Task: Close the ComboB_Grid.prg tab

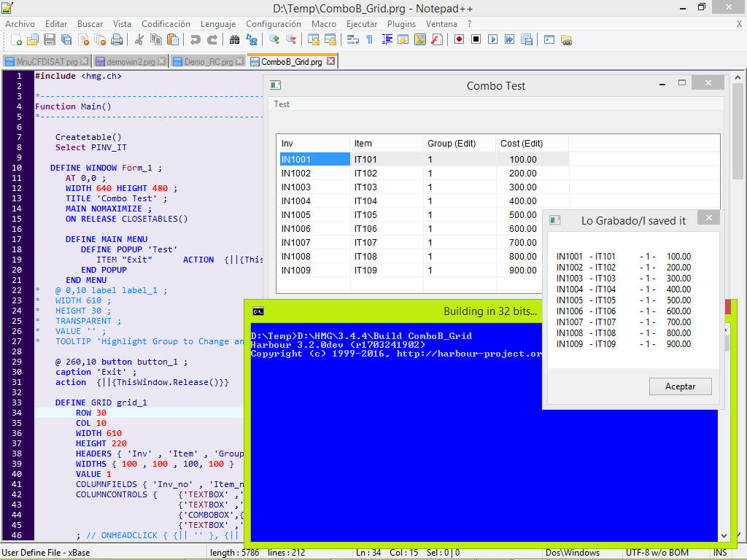Action: click(x=330, y=62)
